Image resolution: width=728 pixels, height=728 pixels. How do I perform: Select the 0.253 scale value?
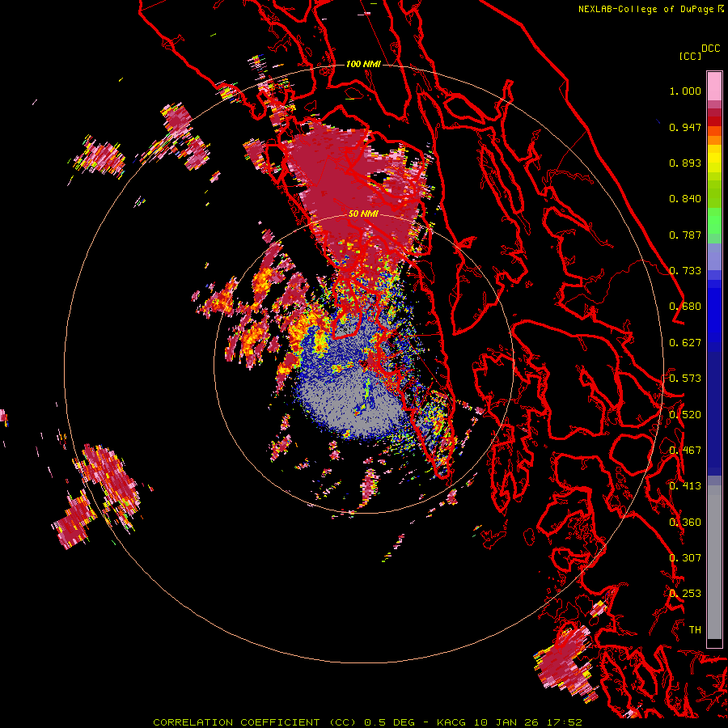coord(685,594)
